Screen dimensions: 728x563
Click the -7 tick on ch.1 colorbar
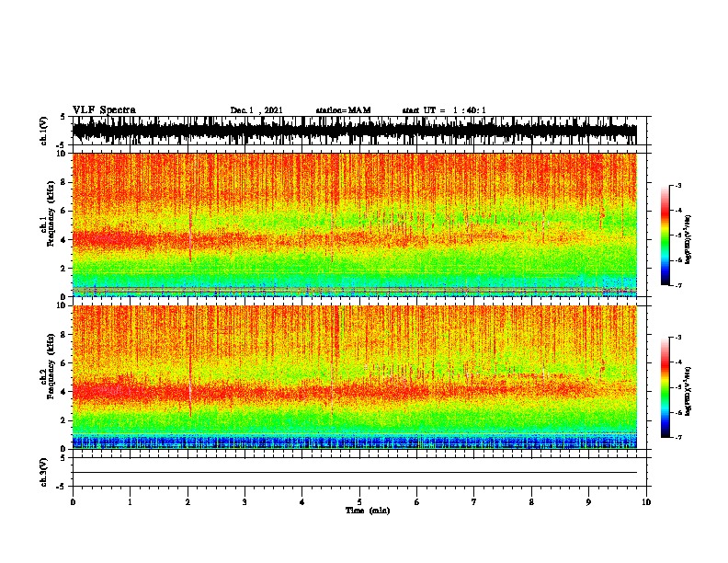click(677, 285)
